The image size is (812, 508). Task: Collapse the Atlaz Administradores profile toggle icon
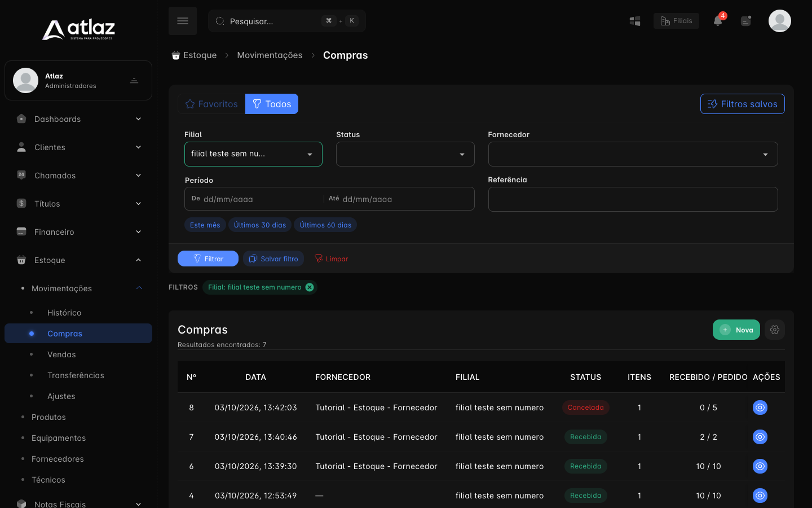(x=134, y=81)
